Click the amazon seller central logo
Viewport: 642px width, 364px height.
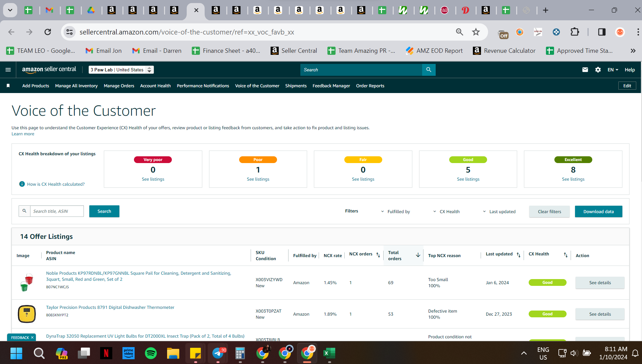click(x=49, y=69)
